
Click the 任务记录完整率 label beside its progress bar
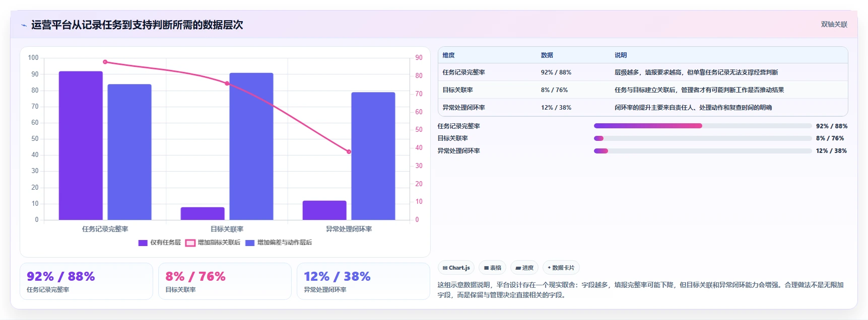458,126
